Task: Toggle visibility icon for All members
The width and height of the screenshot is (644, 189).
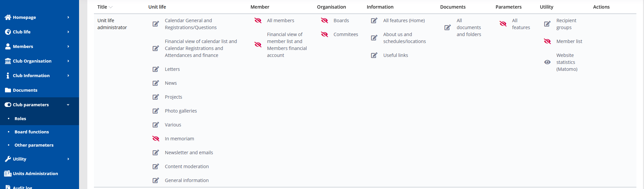Action: tap(258, 21)
